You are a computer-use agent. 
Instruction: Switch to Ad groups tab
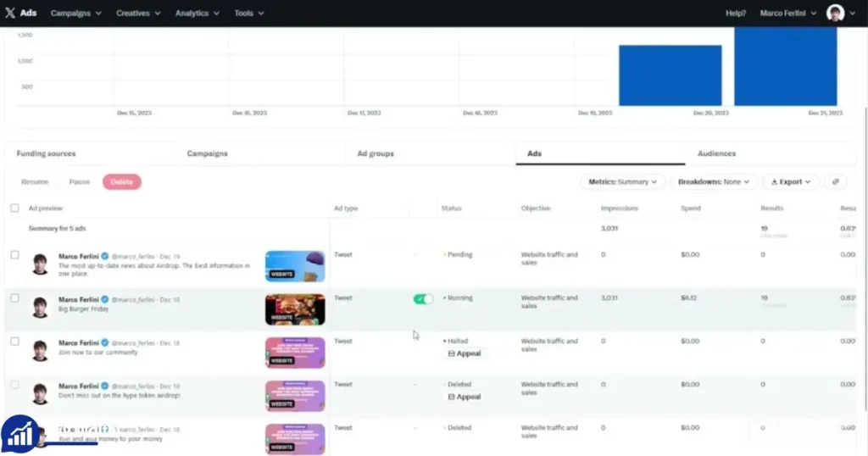click(x=376, y=153)
